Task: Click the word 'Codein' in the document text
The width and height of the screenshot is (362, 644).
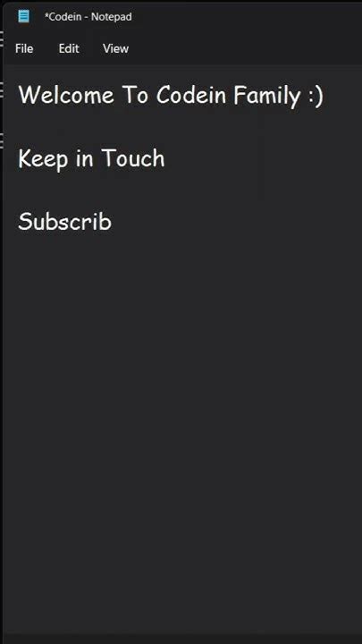Action: pos(191,96)
